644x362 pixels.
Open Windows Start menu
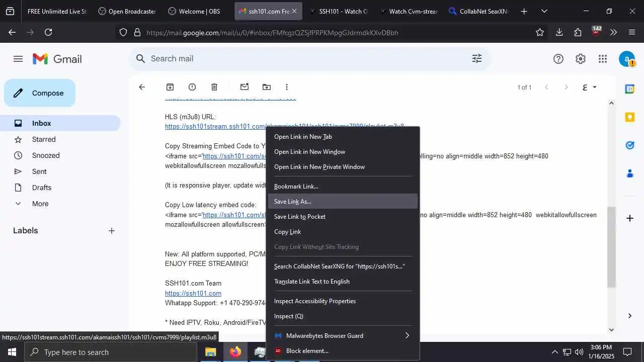12,352
